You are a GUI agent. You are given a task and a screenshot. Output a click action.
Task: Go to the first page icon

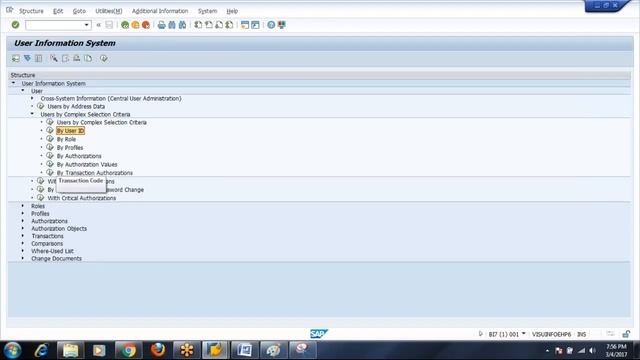pos(198,25)
